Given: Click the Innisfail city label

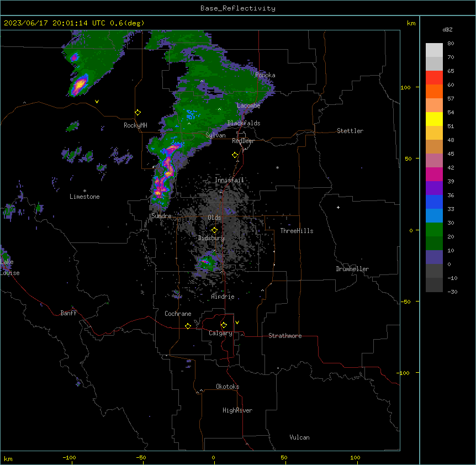Looking at the screenshot, I should [229, 180].
